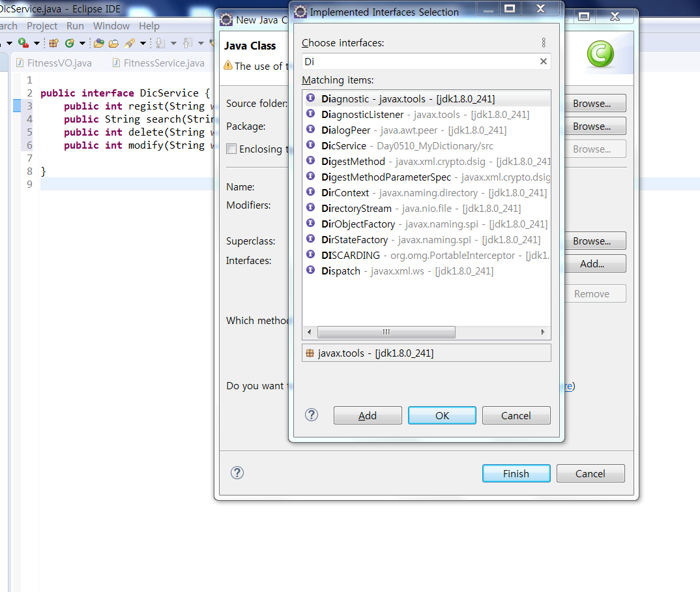Open the Project menu
The width and height of the screenshot is (700, 592).
(42, 26)
